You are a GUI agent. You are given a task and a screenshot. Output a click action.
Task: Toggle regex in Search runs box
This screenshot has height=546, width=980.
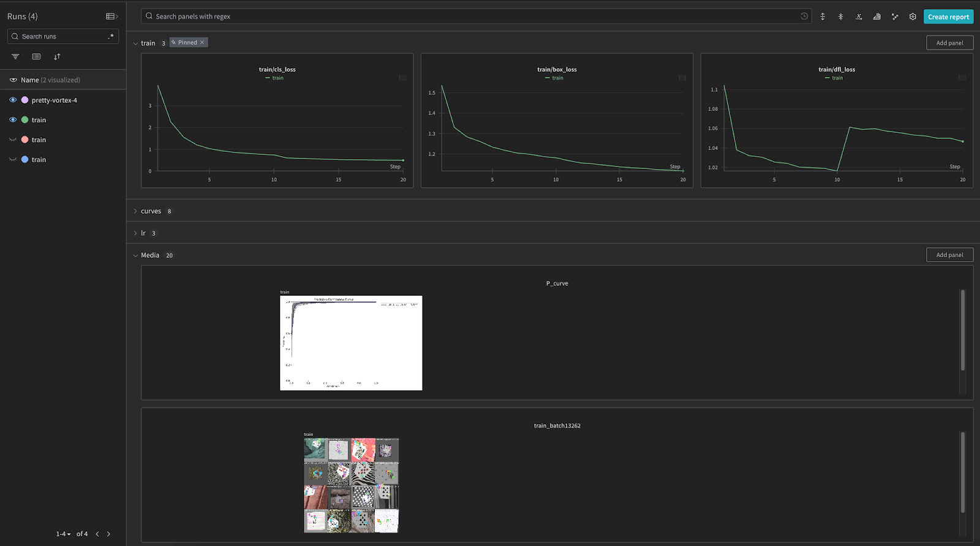111,36
